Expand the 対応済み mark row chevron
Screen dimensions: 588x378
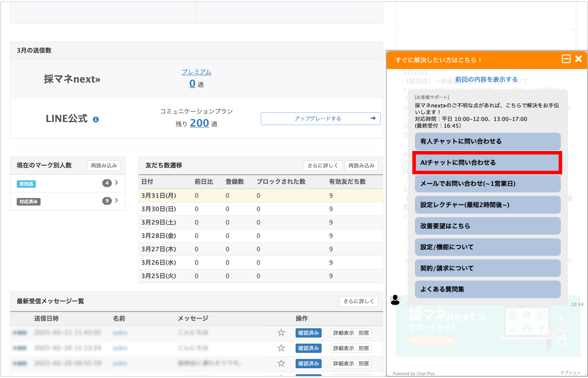[116, 200]
